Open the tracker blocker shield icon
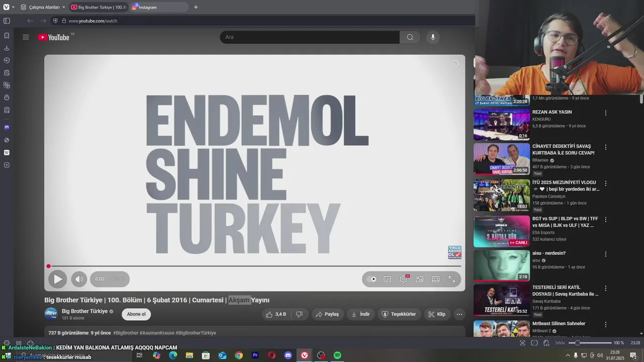Viewport: 644px width, 362px height. (x=56, y=21)
